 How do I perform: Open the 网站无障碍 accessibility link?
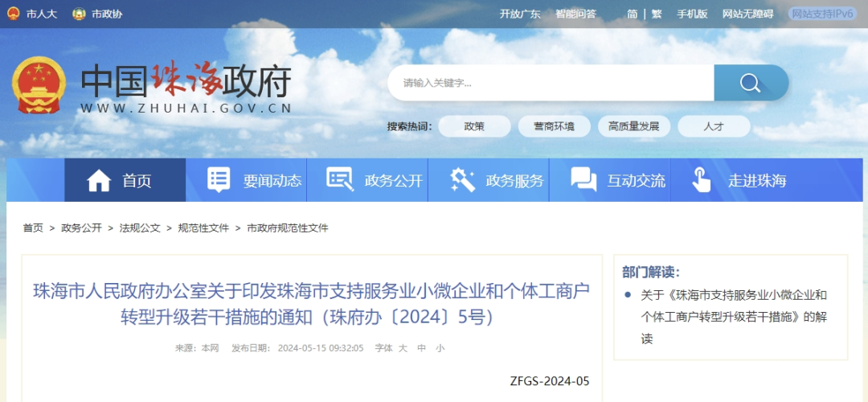[x=748, y=14]
